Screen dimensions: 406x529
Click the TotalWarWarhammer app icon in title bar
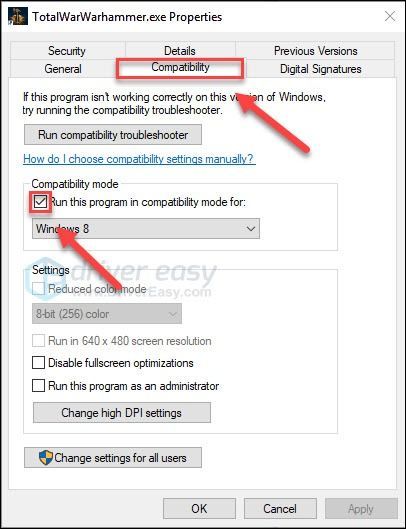pos(18,16)
